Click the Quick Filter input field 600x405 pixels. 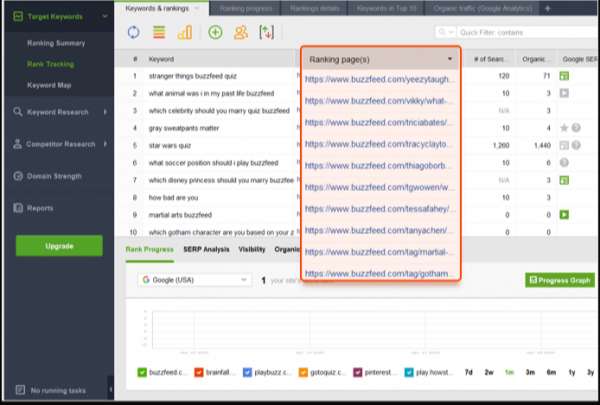(528, 33)
